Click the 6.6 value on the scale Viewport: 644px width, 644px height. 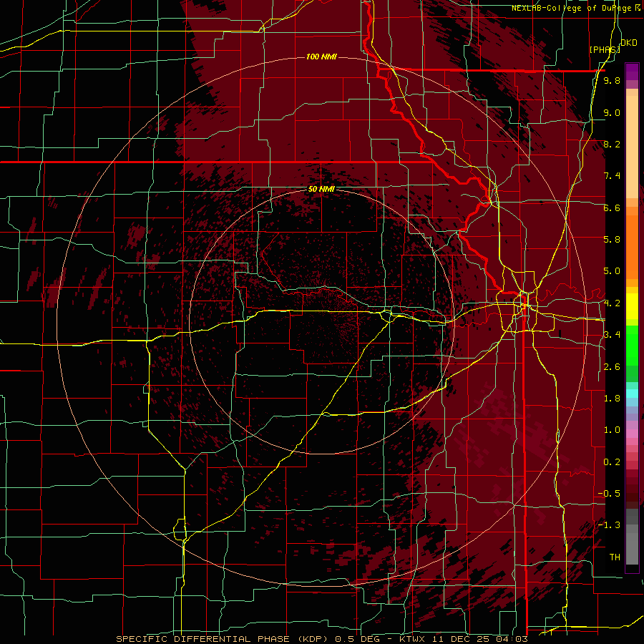click(612, 208)
